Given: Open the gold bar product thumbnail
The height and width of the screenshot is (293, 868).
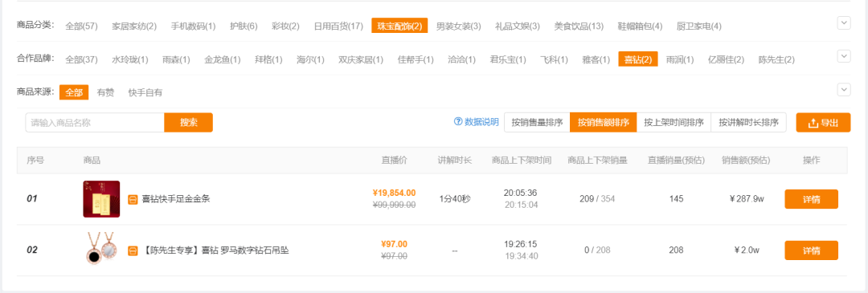Looking at the screenshot, I should 101,199.
